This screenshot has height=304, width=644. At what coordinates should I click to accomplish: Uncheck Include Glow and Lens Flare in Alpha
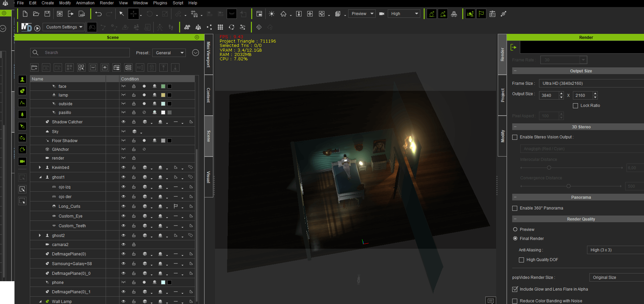coord(515,289)
